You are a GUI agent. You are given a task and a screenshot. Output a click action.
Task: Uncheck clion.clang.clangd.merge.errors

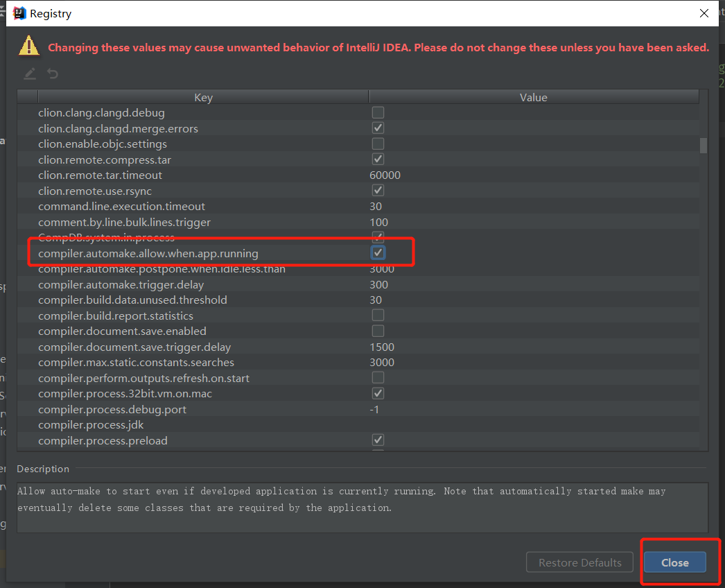378,128
